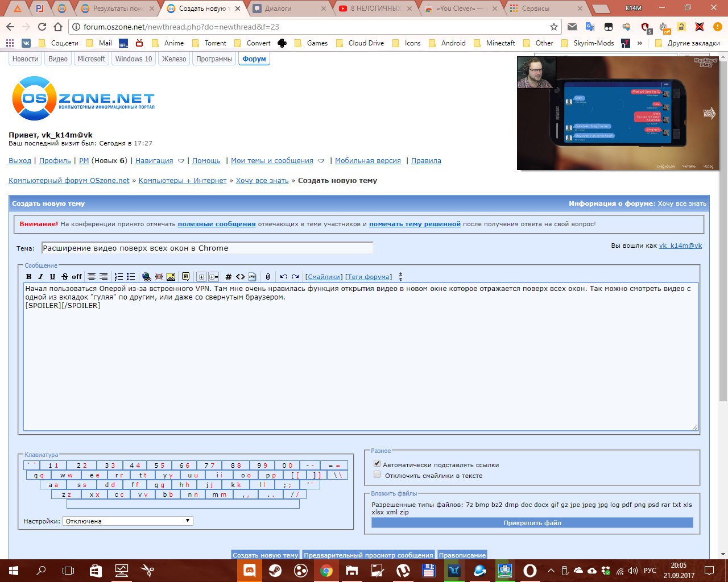Image resolution: width=728 pixels, height=582 pixels.
Task: Insert bulleted list in message
Action: (131, 277)
